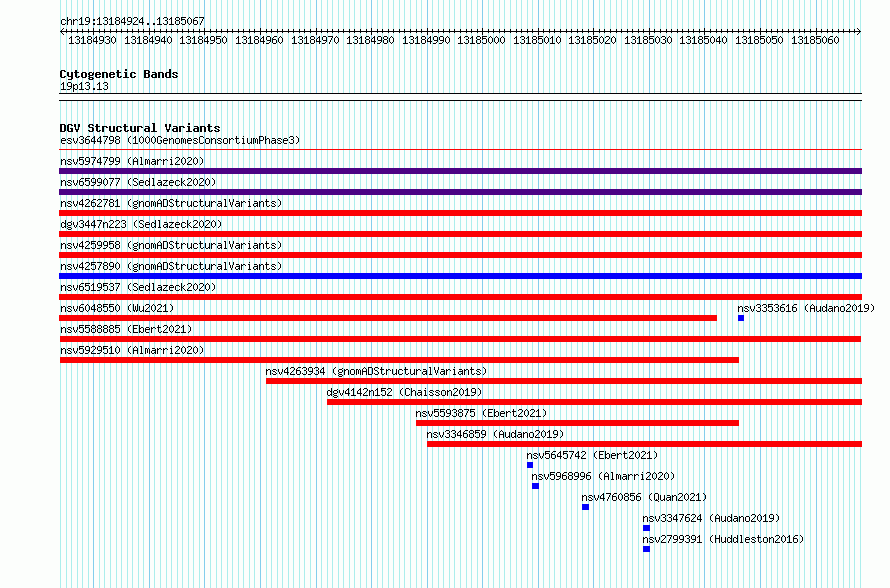Open the nsv4257890 (gnomADStructuralVariants) label
Viewport: 890px width, 588px height.
tap(171, 266)
